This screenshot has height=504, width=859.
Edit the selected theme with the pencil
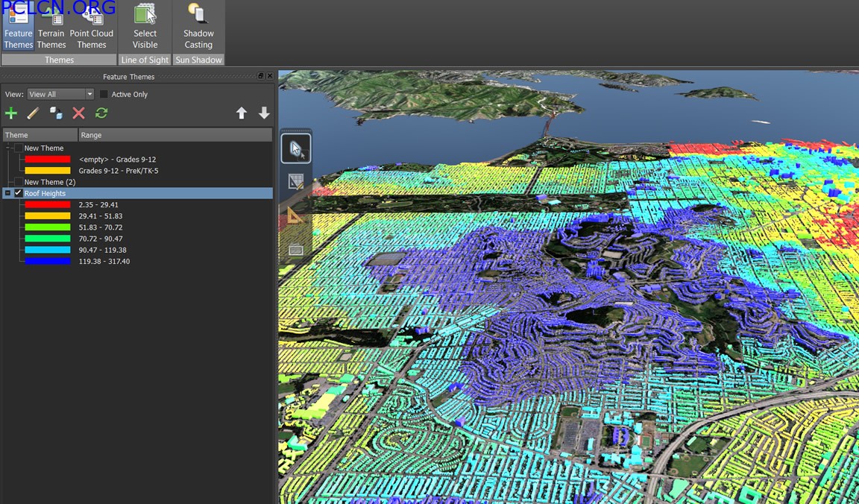click(x=33, y=113)
